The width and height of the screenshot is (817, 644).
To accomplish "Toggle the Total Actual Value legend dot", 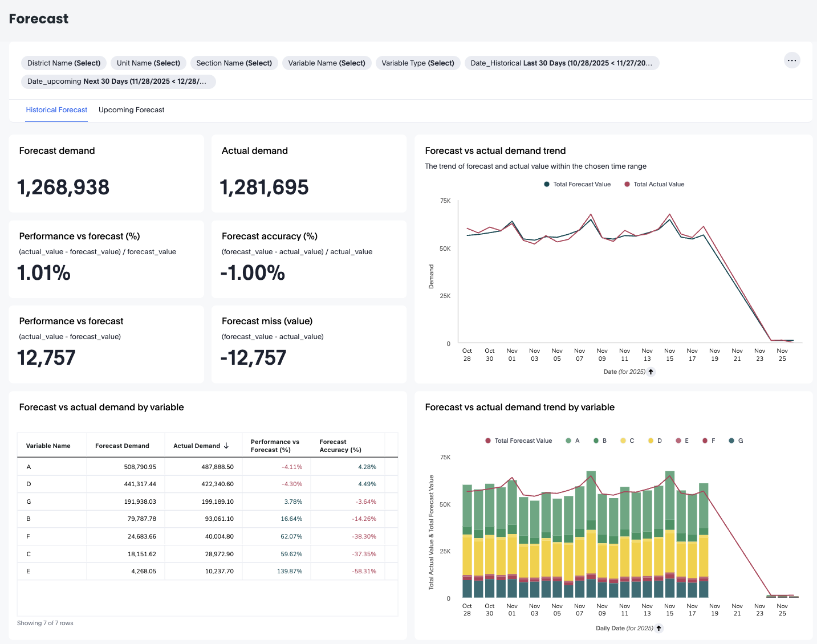I will pyautogui.click(x=627, y=184).
